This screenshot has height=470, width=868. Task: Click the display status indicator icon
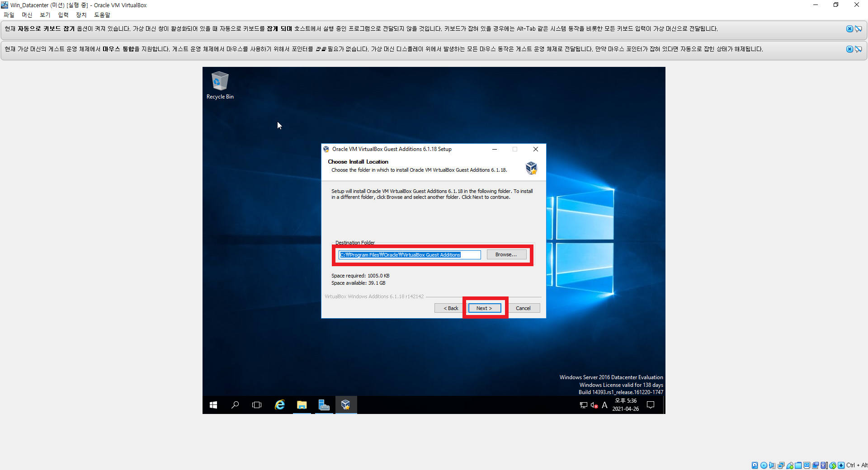tap(807, 465)
